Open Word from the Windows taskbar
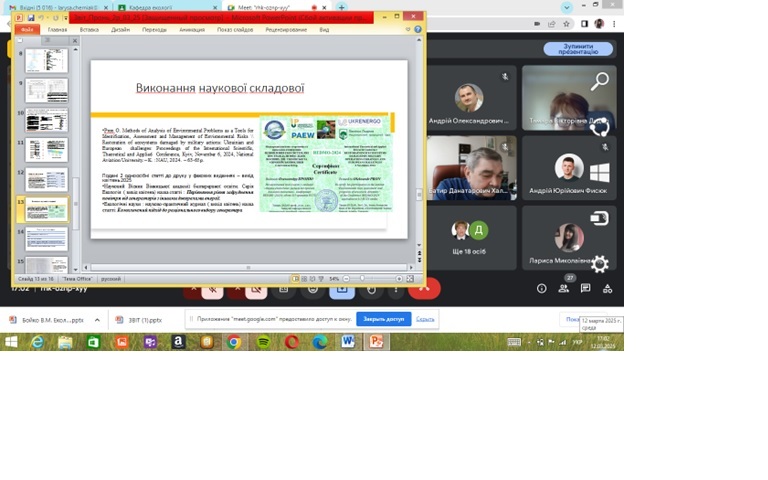The width and height of the screenshot is (768, 480). (x=348, y=341)
